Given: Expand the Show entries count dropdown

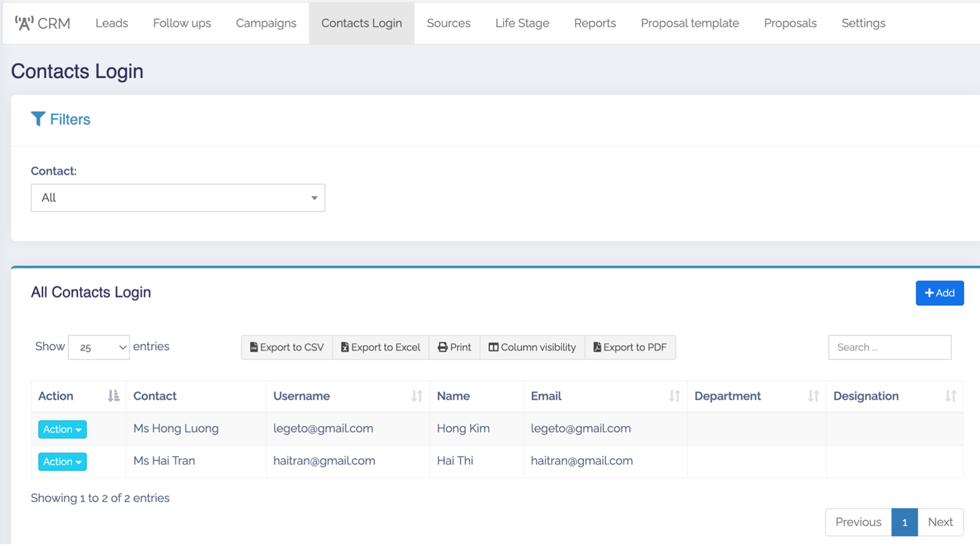Looking at the screenshot, I should click(x=99, y=347).
